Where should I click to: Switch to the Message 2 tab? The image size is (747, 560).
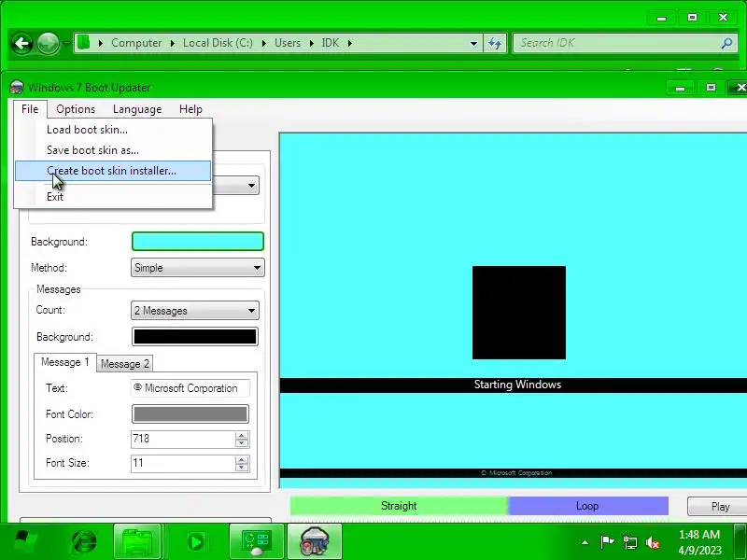point(125,364)
